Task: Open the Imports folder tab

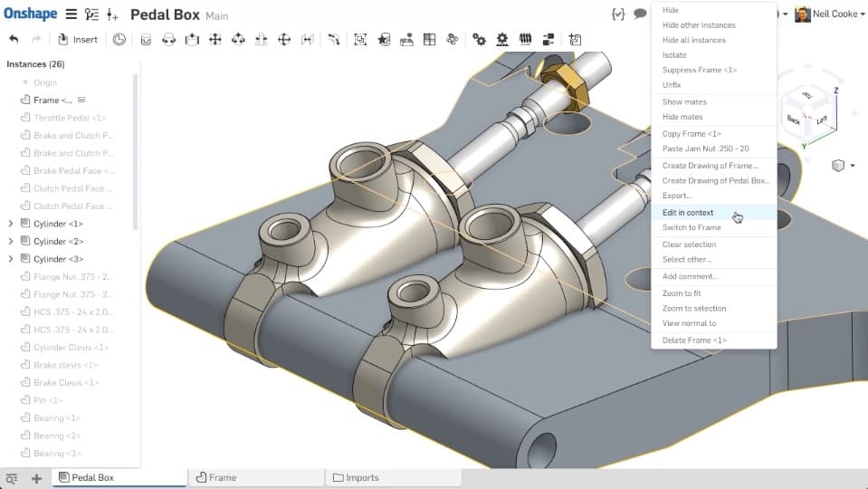Action: (x=393, y=477)
